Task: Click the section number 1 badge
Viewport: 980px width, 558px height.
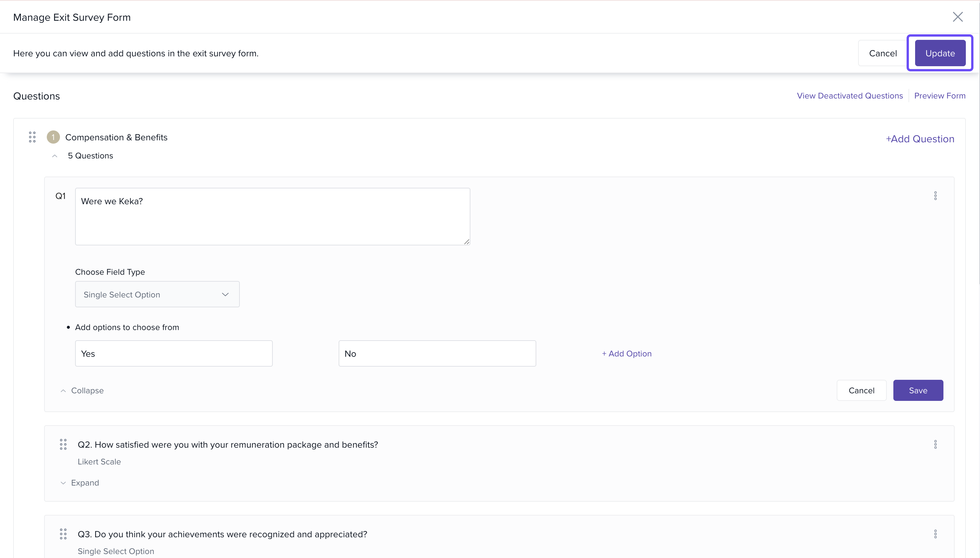Action: [53, 137]
